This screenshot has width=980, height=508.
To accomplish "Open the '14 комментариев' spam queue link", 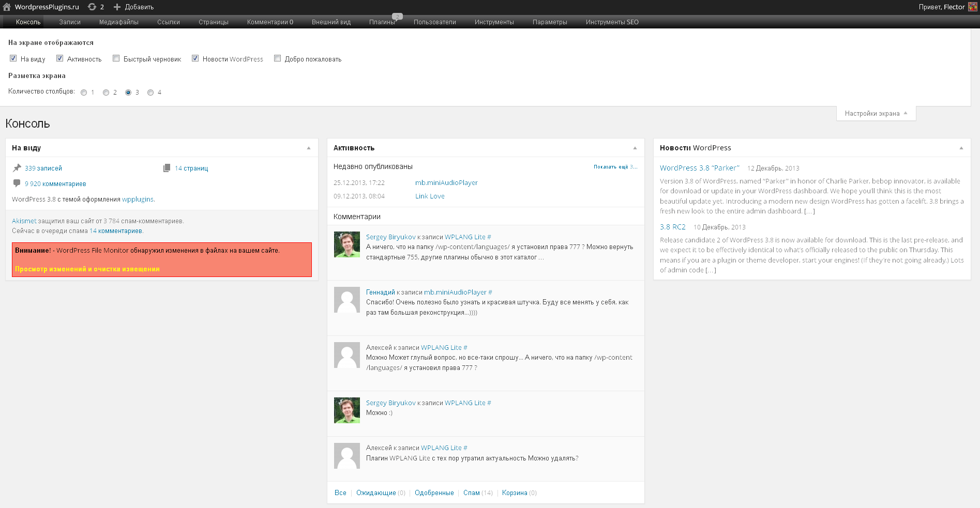I will click(x=116, y=231).
